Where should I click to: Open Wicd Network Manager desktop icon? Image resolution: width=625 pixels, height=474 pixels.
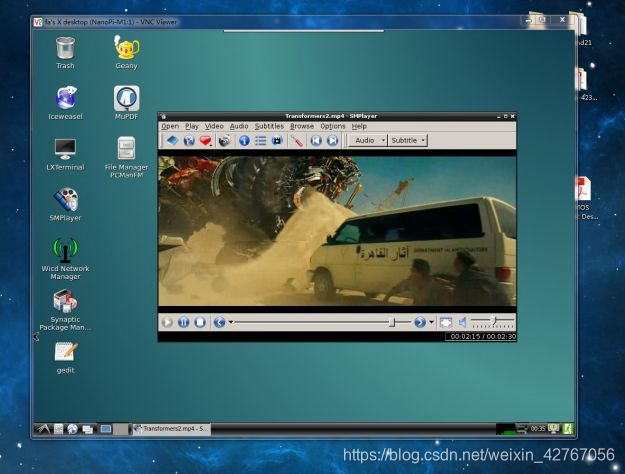(65, 259)
